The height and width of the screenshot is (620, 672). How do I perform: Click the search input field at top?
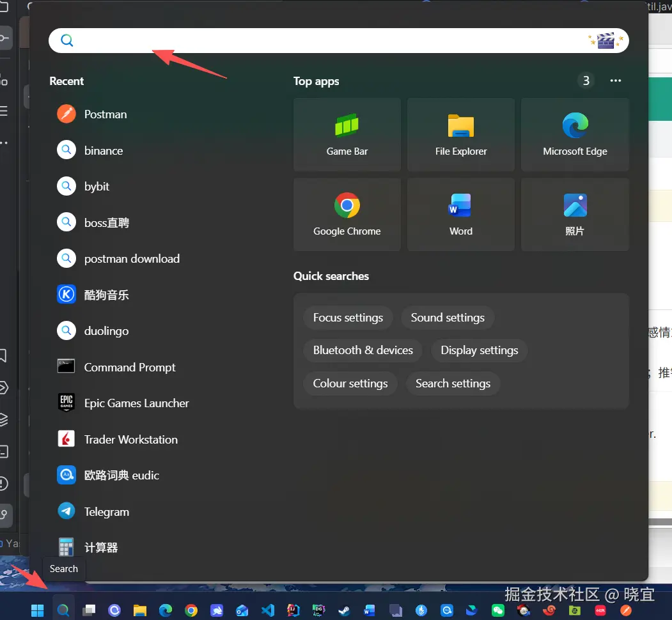(339, 41)
